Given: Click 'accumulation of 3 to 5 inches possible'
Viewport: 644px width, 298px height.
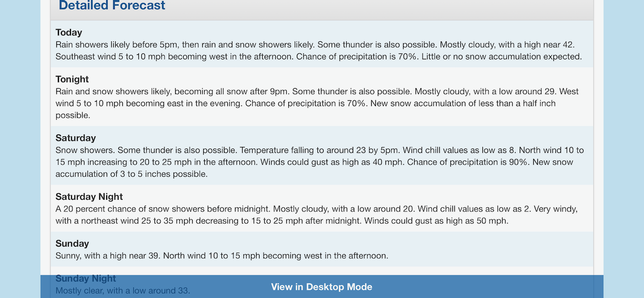Looking at the screenshot, I should (131, 174).
